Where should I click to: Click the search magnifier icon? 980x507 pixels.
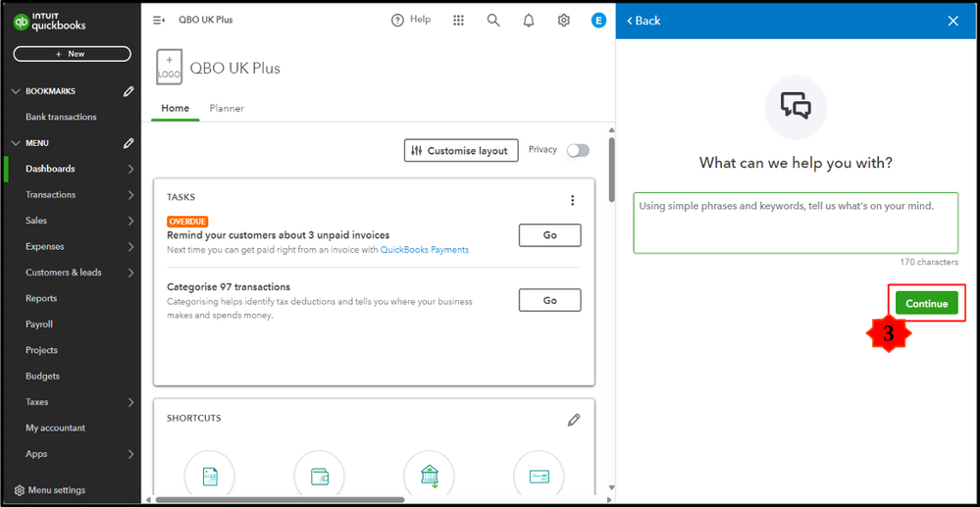point(493,20)
